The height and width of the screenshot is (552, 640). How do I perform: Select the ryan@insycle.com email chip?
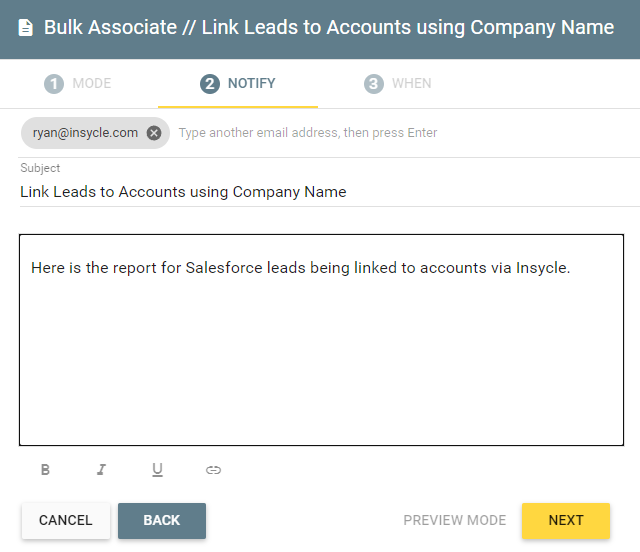[85, 133]
